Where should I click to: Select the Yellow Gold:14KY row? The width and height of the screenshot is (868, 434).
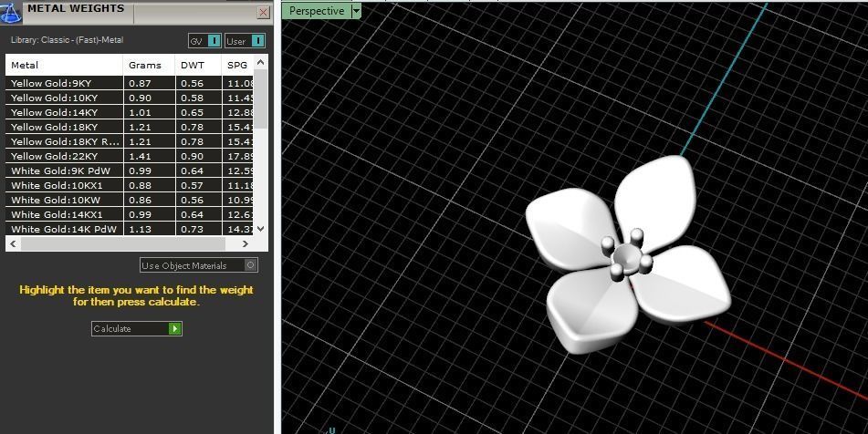coord(130,112)
